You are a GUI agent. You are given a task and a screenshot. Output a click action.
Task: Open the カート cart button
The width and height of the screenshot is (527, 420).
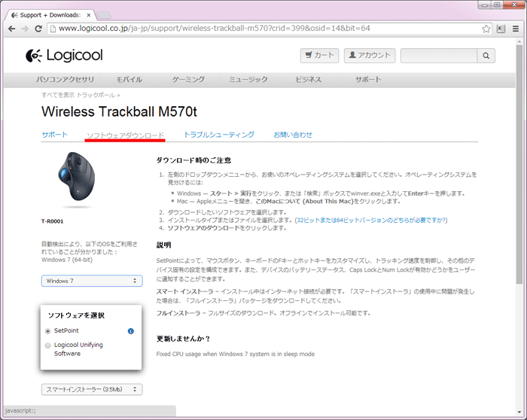[319, 56]
